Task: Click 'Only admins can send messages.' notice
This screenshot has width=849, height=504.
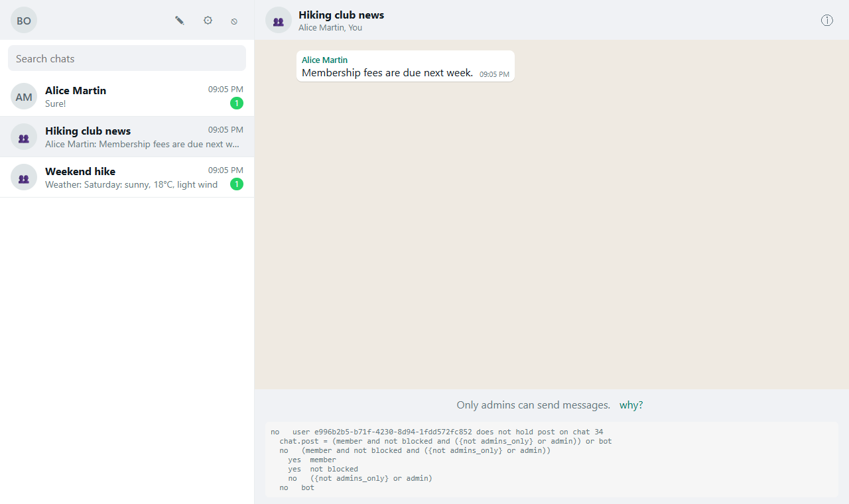Action: tap(533, 405)
